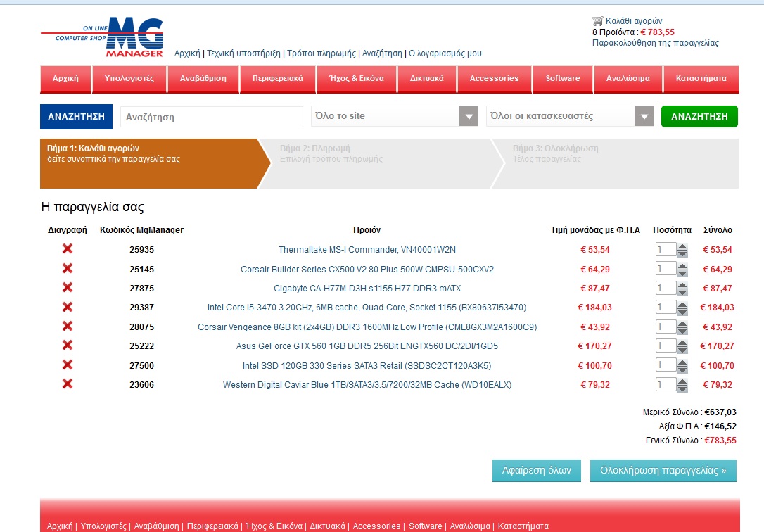This screenshot has height=532, width=764.
Task: Delete the Thermaltake MS-I Commander item
Action: pyautogui.click(x=68, y=249)
